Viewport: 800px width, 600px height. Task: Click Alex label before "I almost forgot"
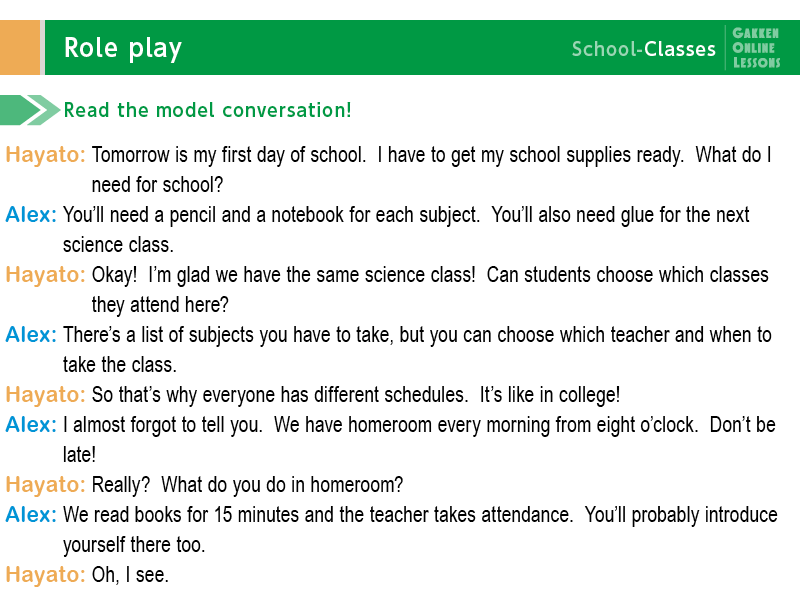[31, 425]
